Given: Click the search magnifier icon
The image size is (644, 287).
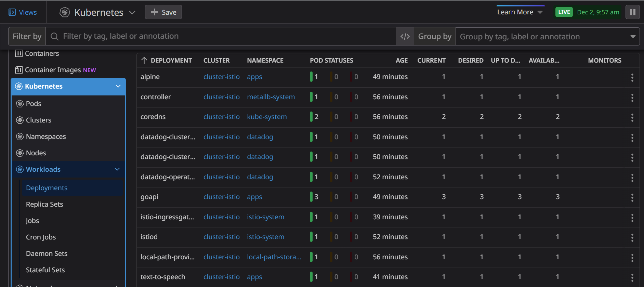Looking at the screenshot, I should coord(54,36).
